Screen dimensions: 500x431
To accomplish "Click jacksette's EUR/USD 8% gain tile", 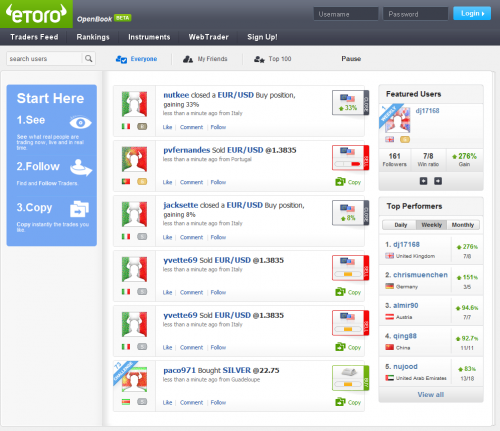I will 350,213.
